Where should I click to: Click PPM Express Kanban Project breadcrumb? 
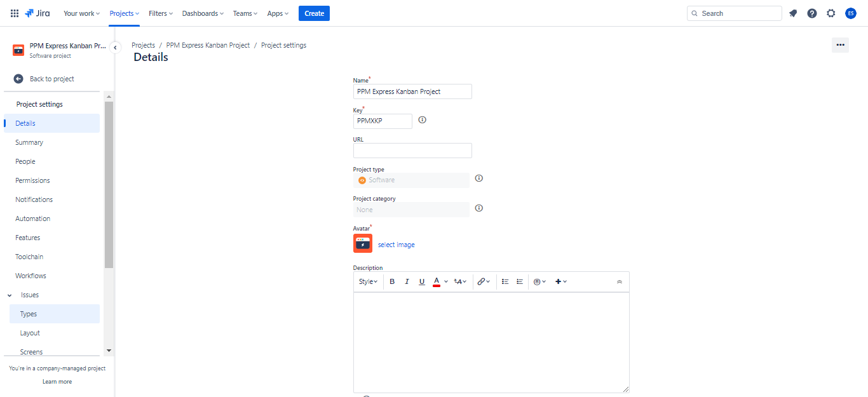click(x=208, y=45)
